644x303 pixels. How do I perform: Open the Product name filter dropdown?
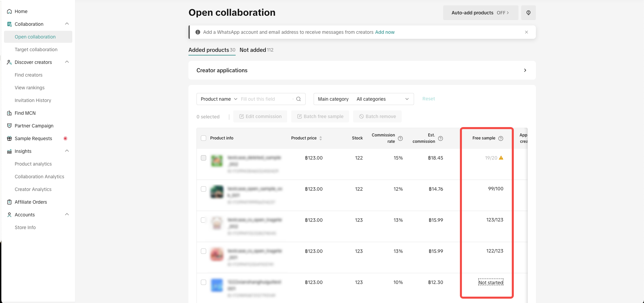[x=219, y=99]
